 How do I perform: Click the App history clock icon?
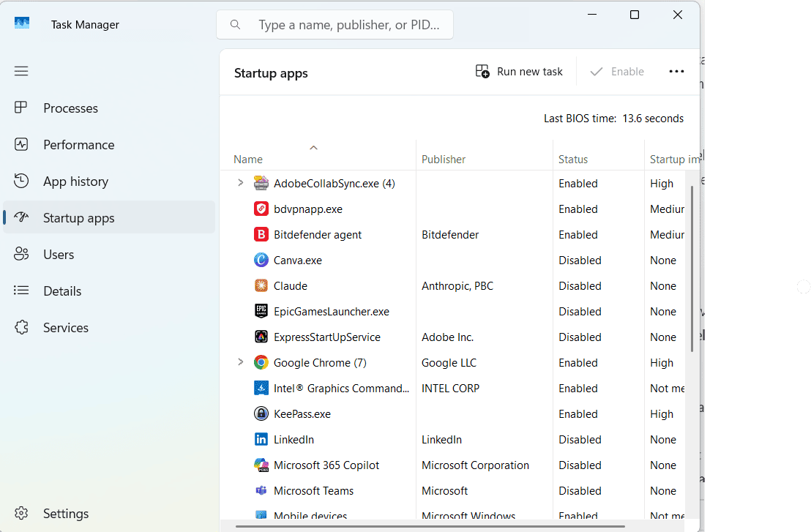click(21, 181)
